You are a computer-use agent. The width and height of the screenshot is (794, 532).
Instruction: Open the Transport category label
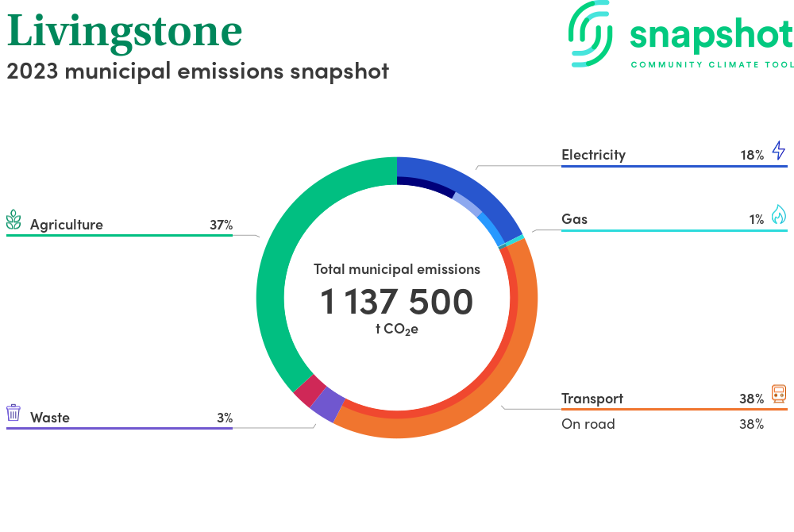click(592, 399)
